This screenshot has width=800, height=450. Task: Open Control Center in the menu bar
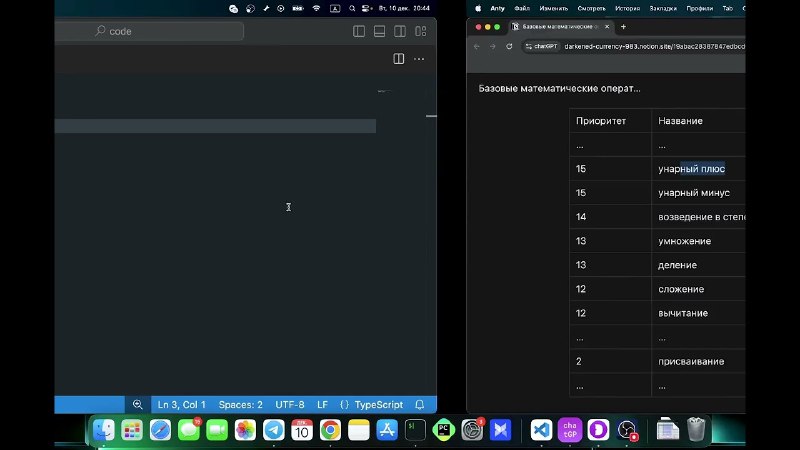pos(366,8)
